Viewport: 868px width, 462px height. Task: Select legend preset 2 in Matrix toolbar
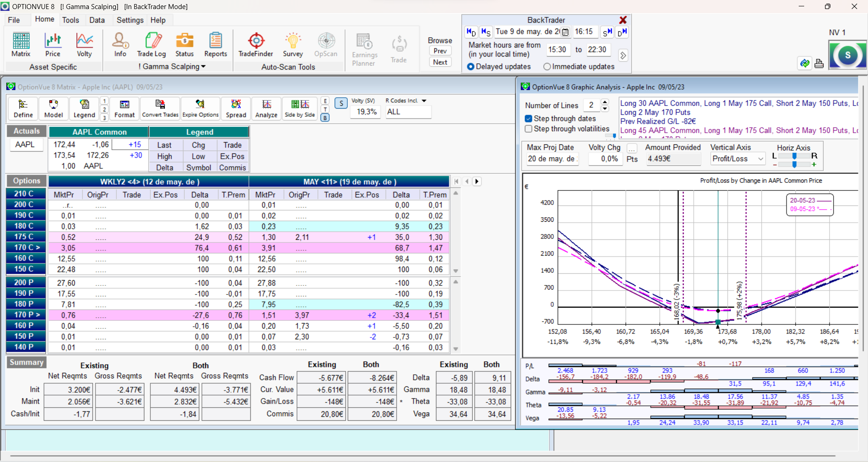(104, 110)
